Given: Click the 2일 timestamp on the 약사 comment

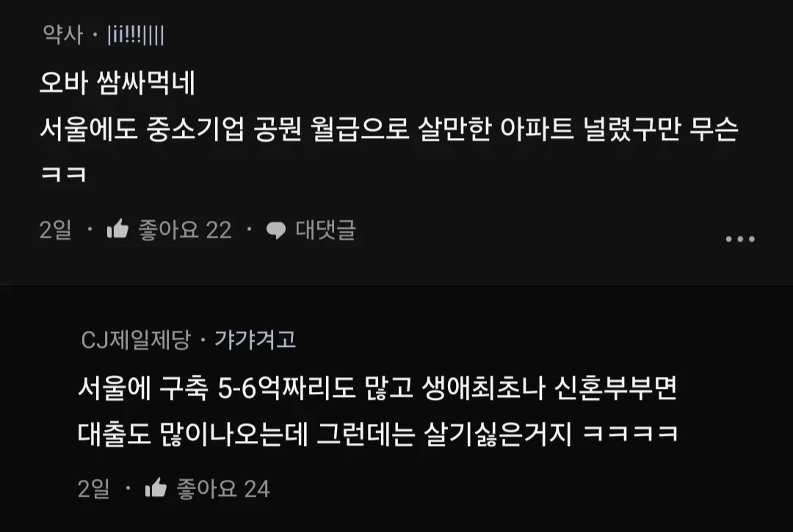Looking at the screenshot, I should pyautogui.click(x=56, y=230).
